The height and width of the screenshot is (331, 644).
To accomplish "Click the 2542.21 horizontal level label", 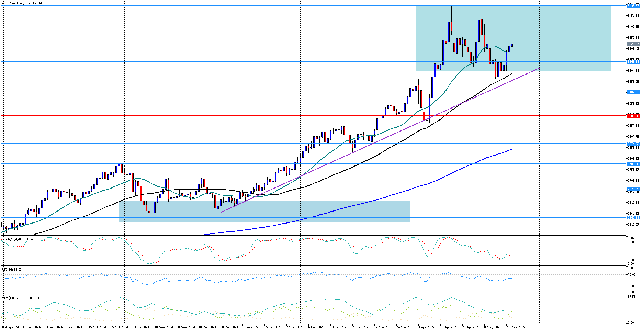I will coord(633,218).
